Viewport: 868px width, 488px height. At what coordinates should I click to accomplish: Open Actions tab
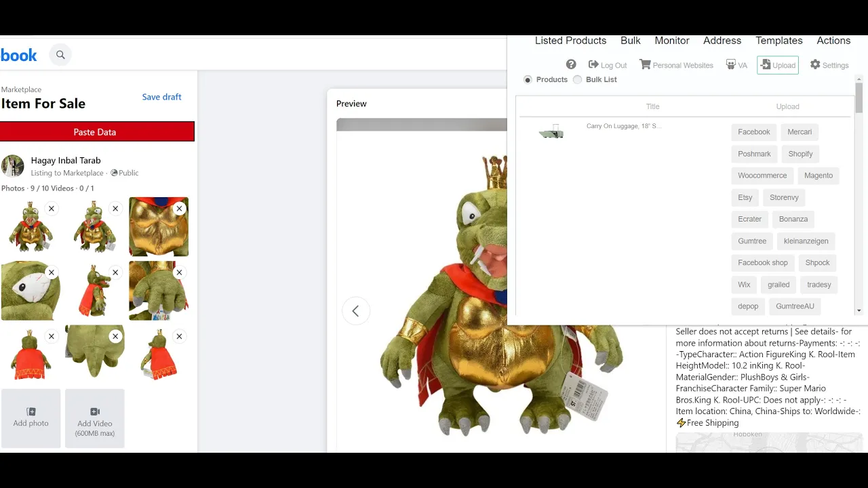coord(833,41)
